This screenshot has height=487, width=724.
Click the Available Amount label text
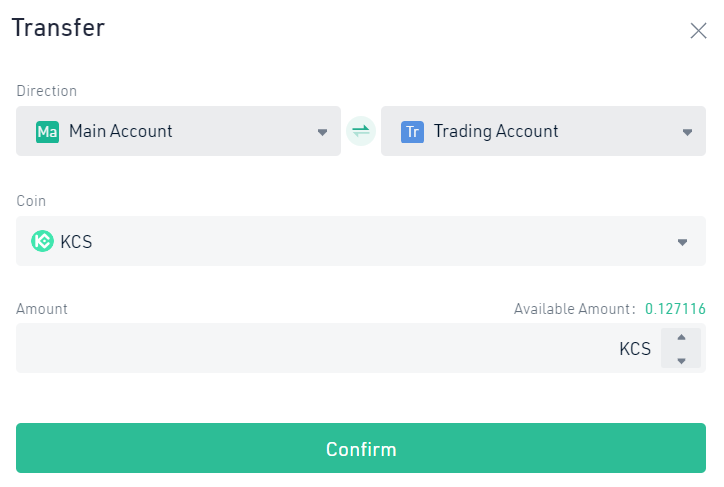[x=575, y=308]
